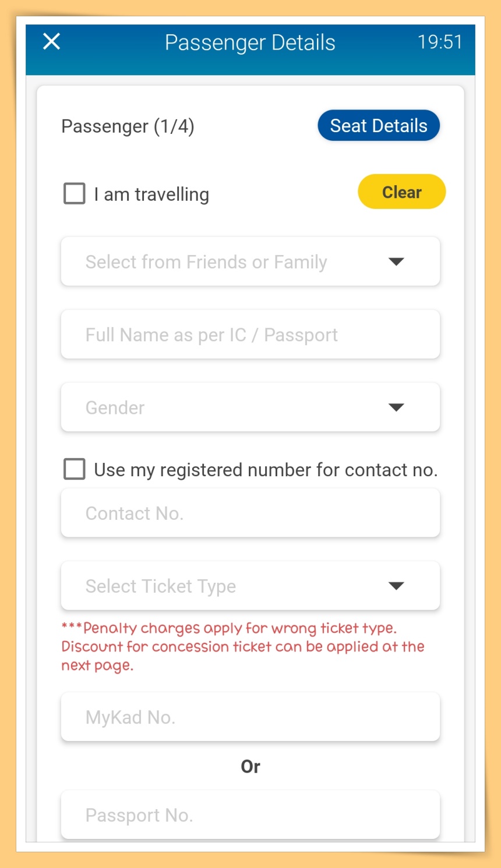
Task: Click the arrow beside Friends or Family
Action: tap(396, 262)
